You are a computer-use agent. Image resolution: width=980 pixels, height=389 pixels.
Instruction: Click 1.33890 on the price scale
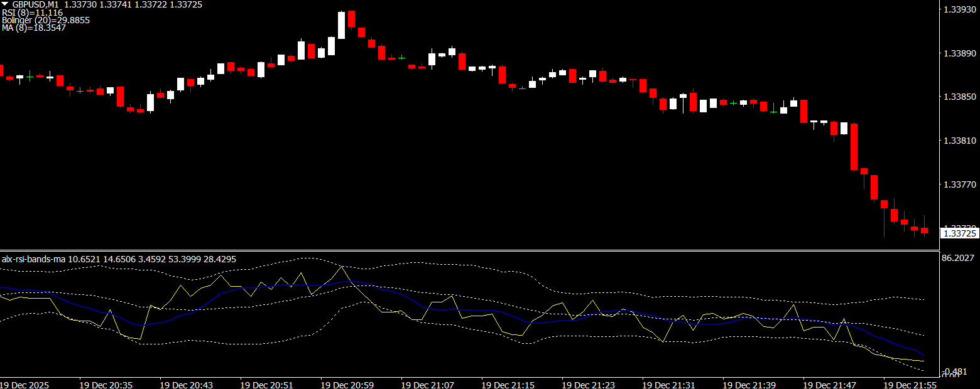click(961, 53)
